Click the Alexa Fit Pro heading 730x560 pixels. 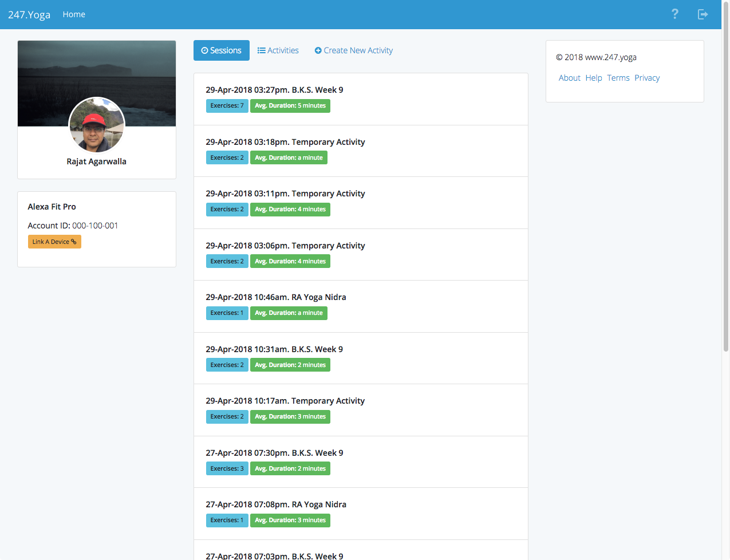(52, 207)
